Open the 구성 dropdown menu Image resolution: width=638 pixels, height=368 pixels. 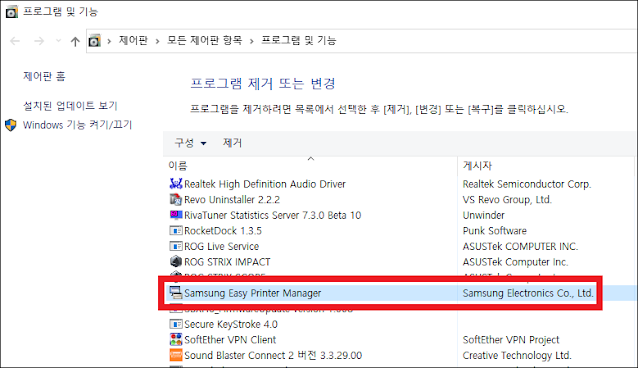190,143
